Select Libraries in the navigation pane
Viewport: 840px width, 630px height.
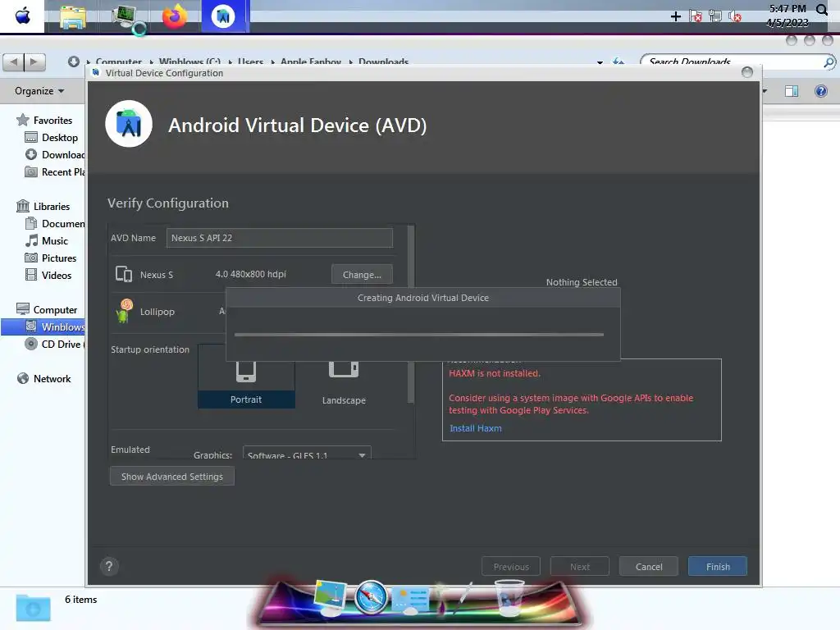coord(43,206)
